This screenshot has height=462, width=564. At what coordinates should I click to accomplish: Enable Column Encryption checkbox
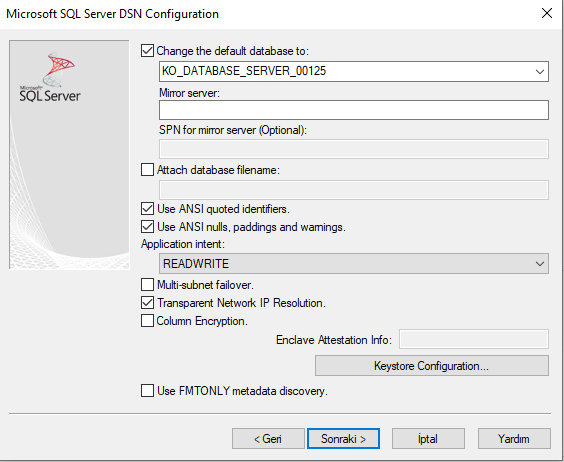pos(147,321)
